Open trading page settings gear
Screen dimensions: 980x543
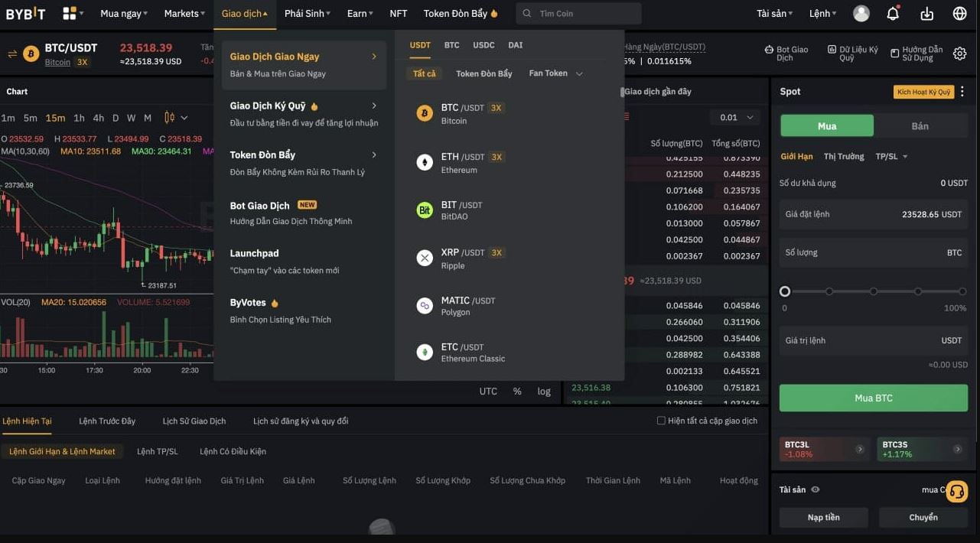click(959, 52)
